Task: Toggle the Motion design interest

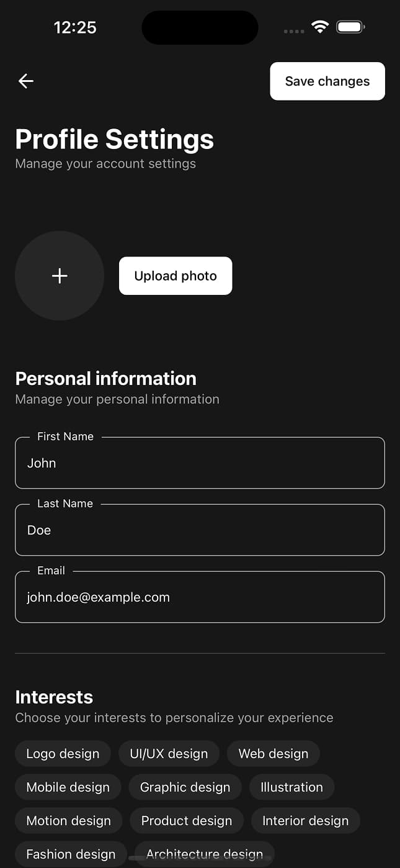Action: pos(68,820)
